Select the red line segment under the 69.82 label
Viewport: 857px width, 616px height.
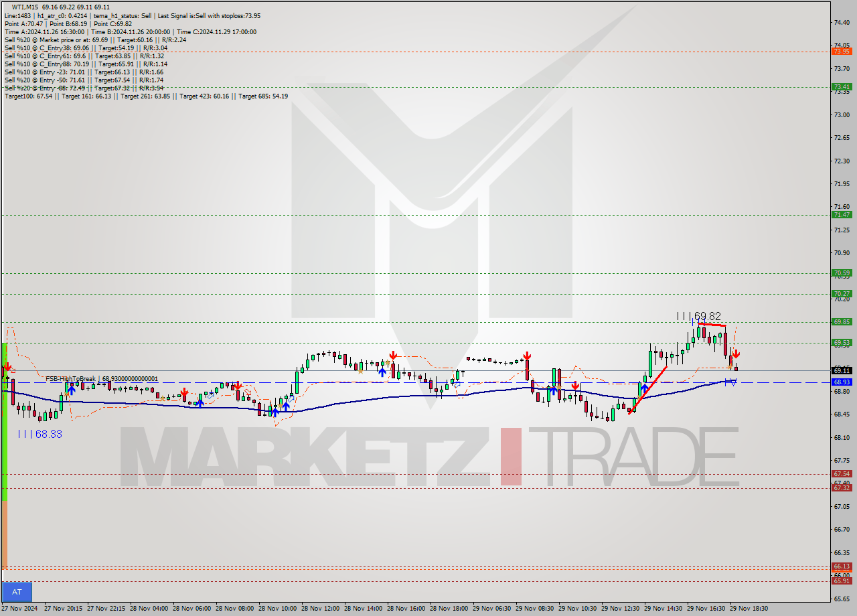[x=712, y=325]
